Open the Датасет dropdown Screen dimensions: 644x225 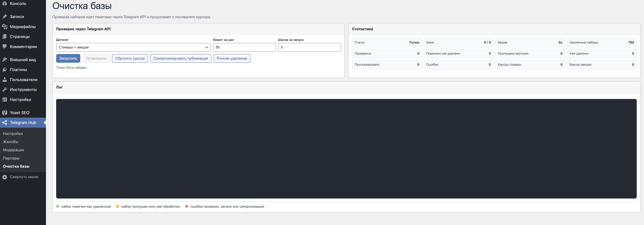tap(133, 47)
